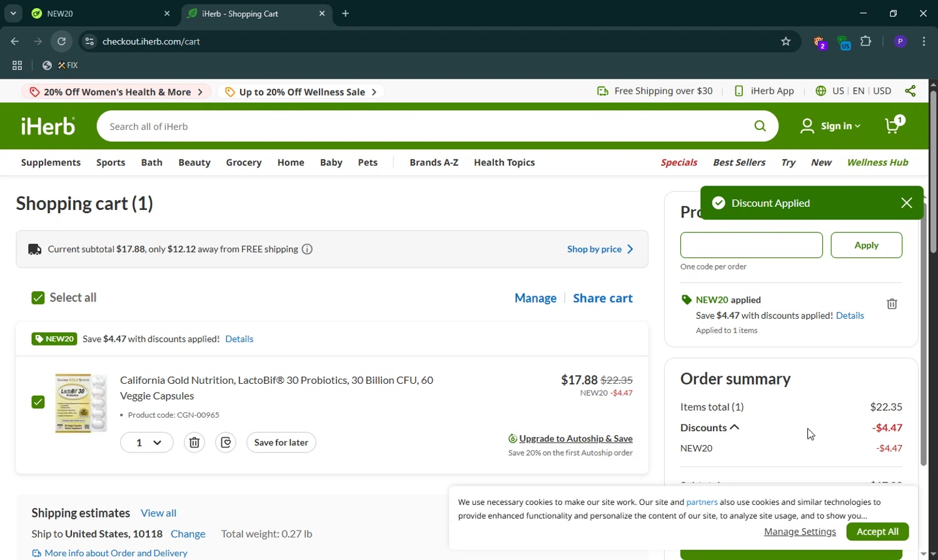The height and width of the screenshot is (560, 938).
Task: Reload the page
Action: click(61, 41)
